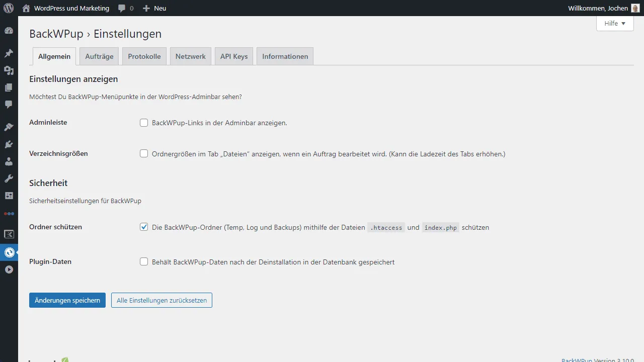The width and height of the screenshot is (644, 362).
Task: Switch to the Protokolle tab
Action: point(144,56)
